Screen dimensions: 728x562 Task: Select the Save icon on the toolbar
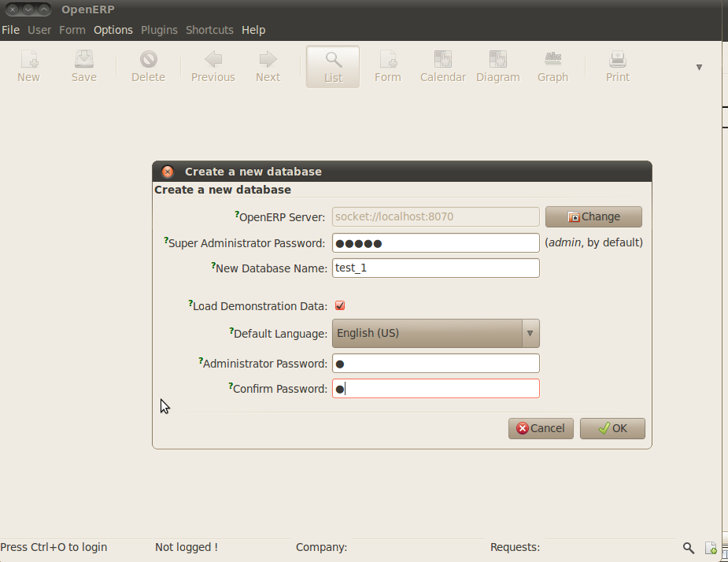point(83,66)
